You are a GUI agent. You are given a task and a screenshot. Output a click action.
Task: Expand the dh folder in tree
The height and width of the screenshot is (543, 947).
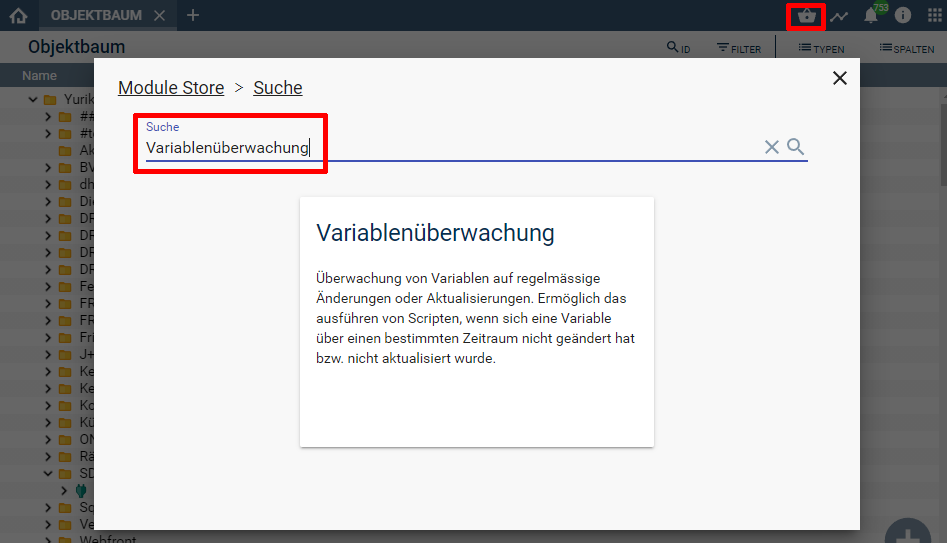pos(48,184)
